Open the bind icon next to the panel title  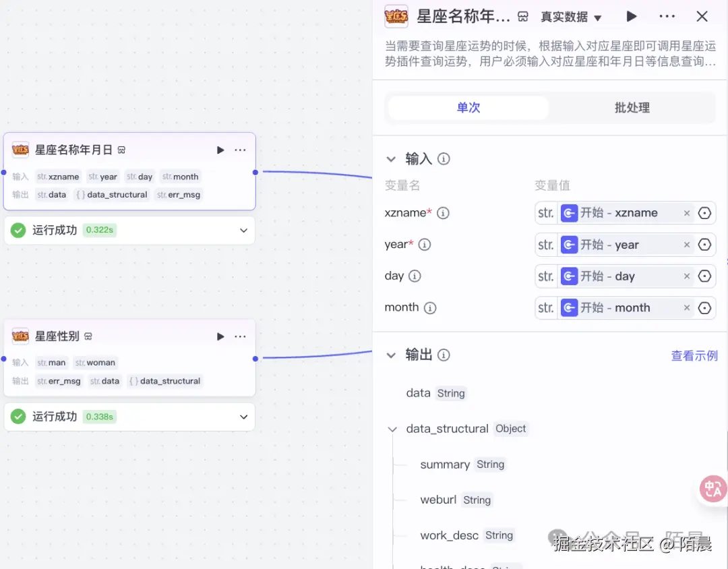pos(522,16)
